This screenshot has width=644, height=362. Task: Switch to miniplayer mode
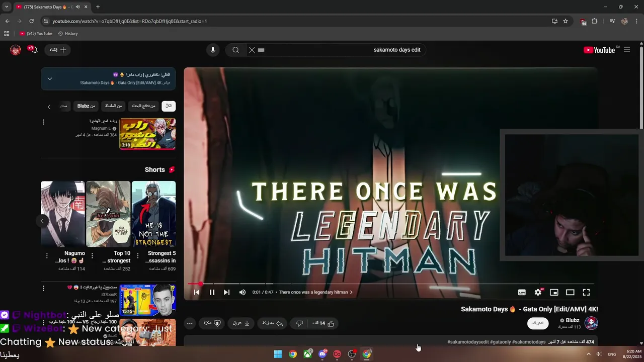click(554, 292)
